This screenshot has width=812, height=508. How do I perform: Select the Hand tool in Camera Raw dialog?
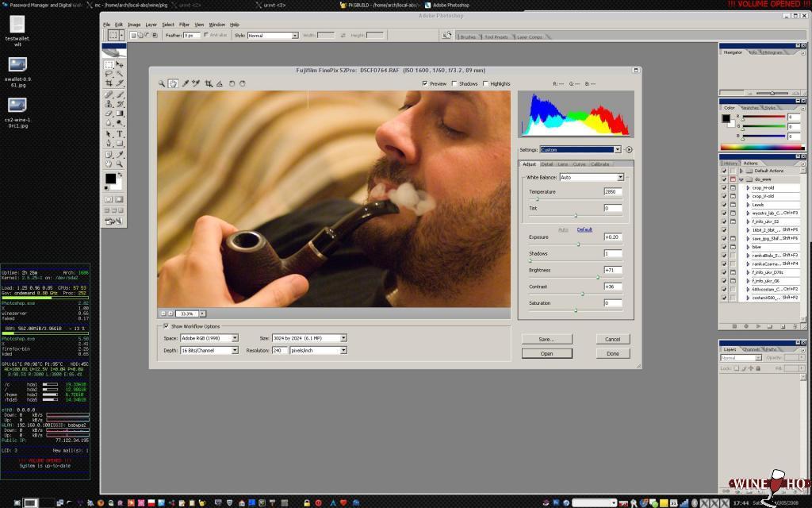point(173,83)
